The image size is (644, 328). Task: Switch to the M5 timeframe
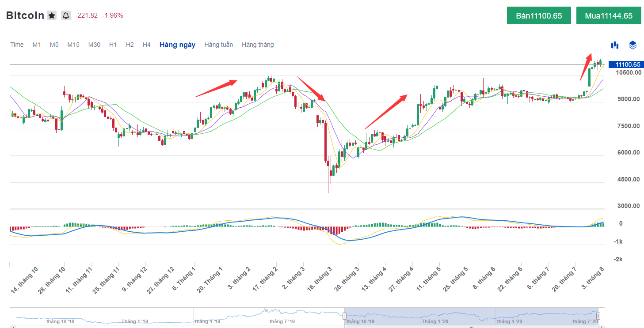(54, 45)
